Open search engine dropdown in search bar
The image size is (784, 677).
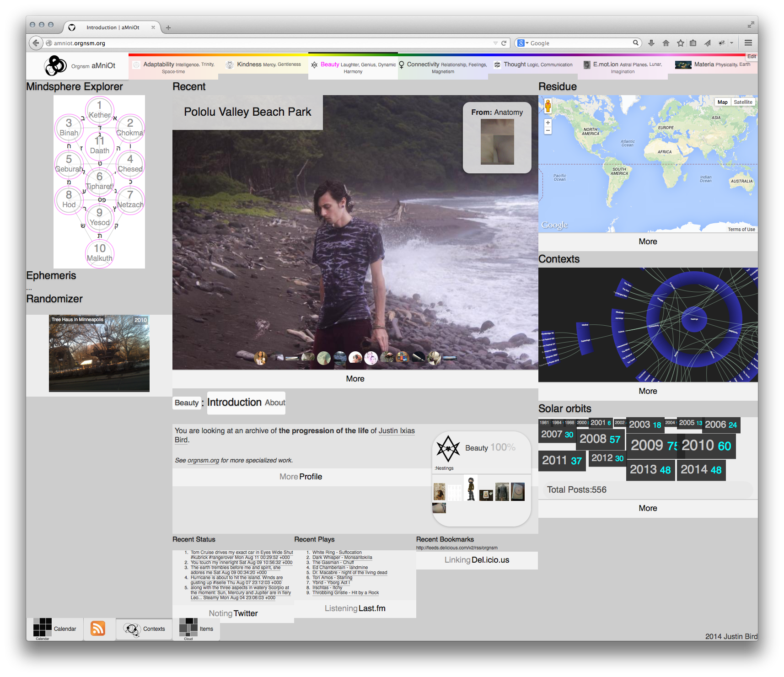click(x=522, y=43)
